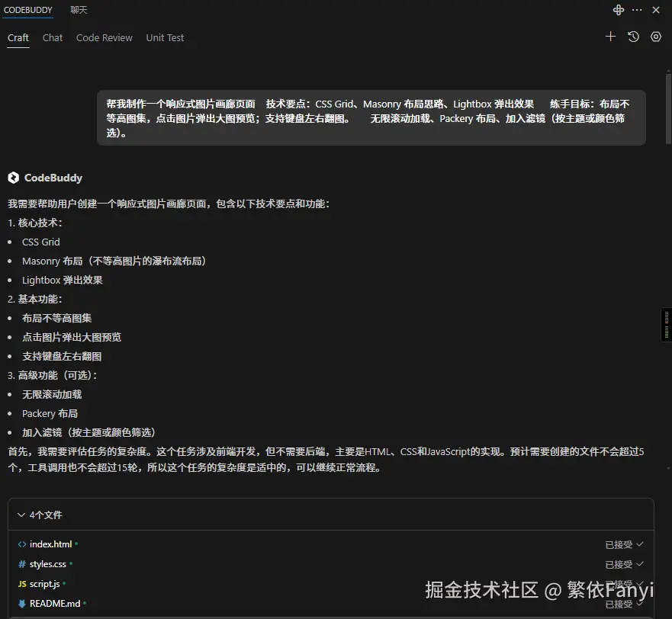Click the styles.css hash icon

point(22,564)
